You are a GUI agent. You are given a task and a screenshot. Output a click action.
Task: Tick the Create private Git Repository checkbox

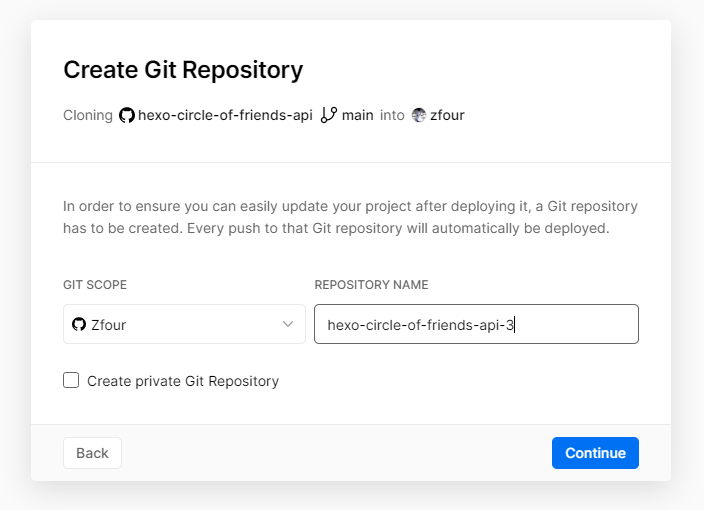point(71,380)
